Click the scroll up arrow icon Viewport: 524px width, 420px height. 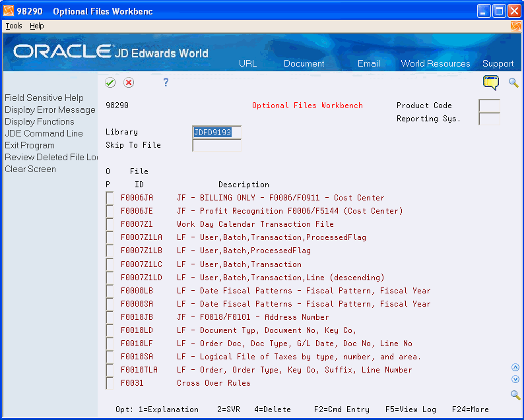515,368
